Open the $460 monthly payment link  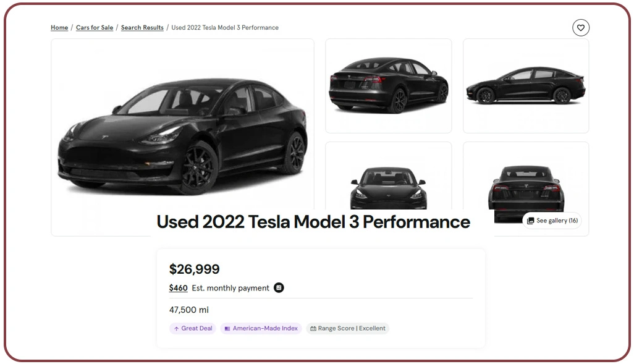pyautogui.click(x=178, y=288)
